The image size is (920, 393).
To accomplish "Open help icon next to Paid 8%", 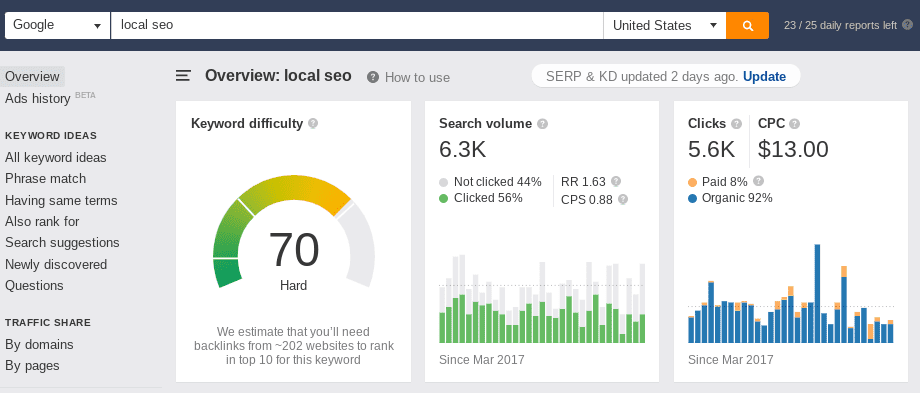I will pyautogui.click(x=759, y=181).
